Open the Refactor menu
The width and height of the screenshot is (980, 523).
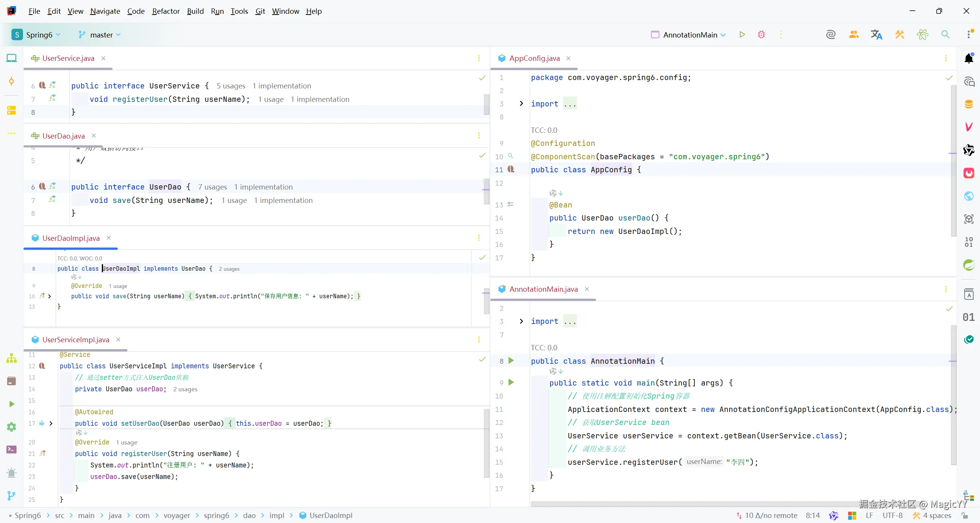(x=166, y=11)
